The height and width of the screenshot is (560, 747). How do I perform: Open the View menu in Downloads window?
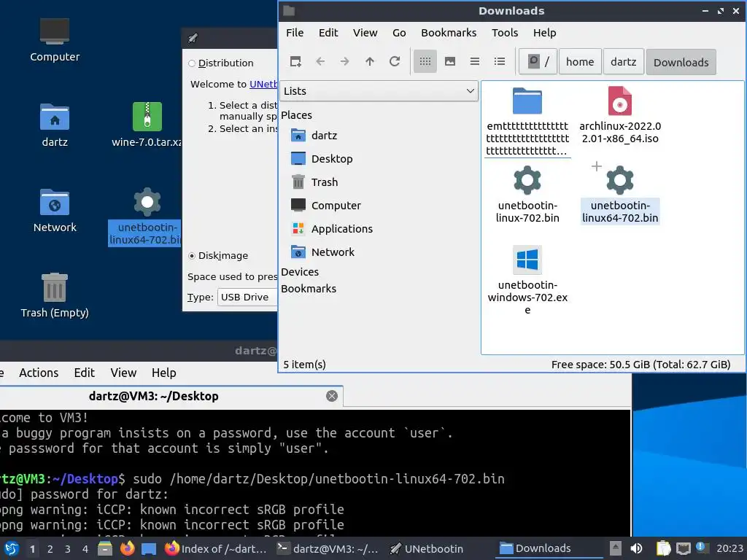(x=365, y=33)
